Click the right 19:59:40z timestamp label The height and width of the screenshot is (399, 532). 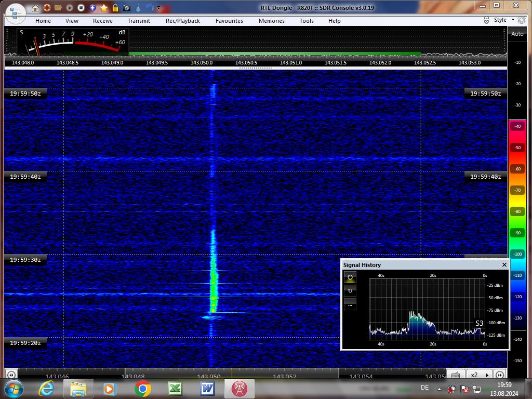(x=486, y=177)
